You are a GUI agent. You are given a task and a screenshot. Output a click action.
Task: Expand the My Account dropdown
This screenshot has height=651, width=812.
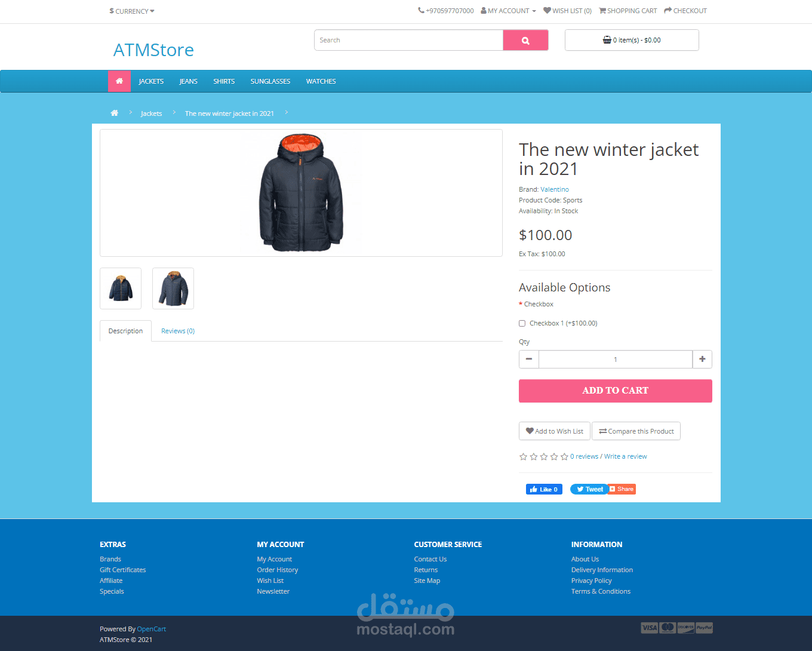508,11
